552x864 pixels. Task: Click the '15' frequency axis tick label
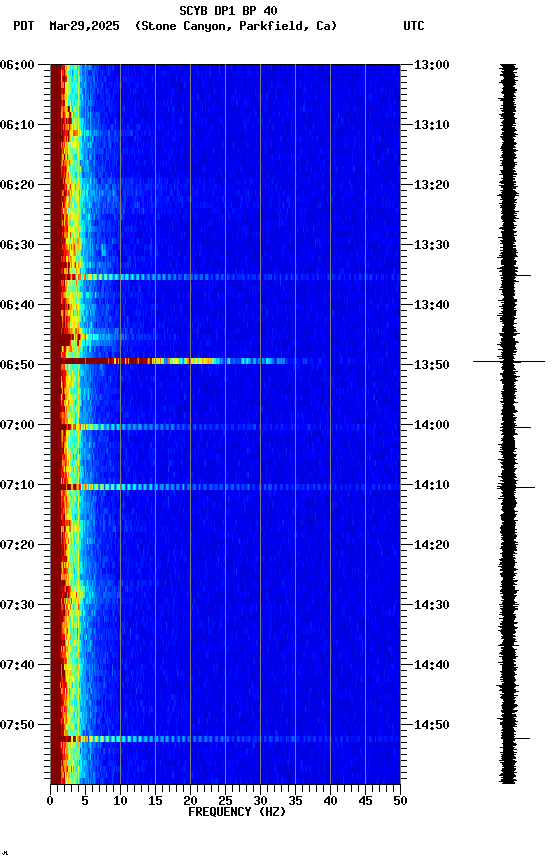155,801
